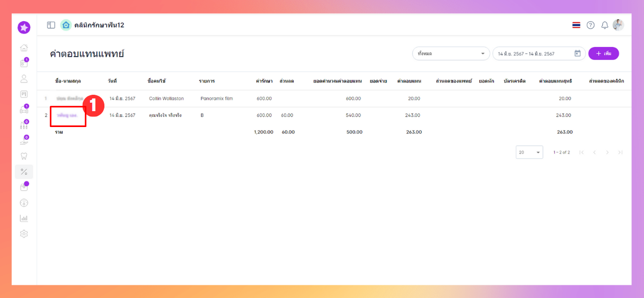This screenshot has width=644, height=298.
Task: Open the help question mark icon
Action: (x=590, y=25)
